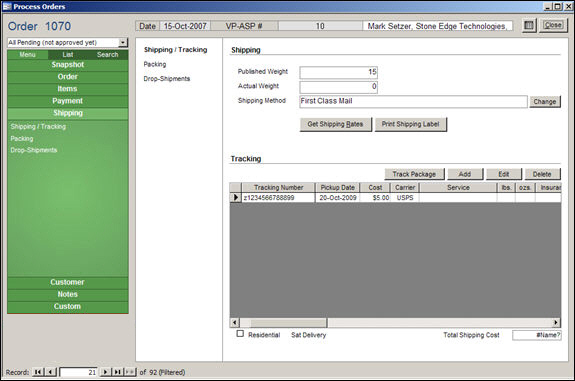Go to previous record arrow
575x381 pixels.
[51, 372]
